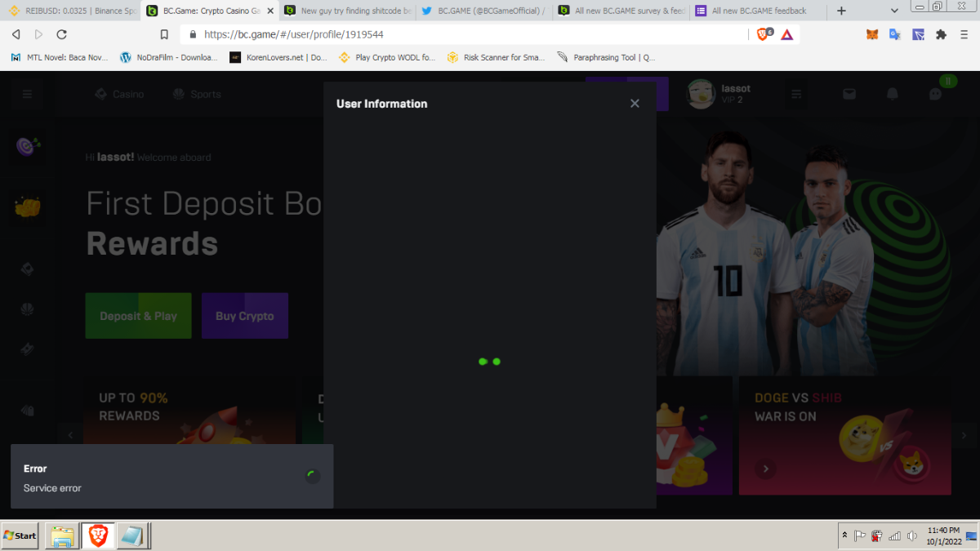
Task: Open the MetaMask fox extension
Action: coord(872,34)
